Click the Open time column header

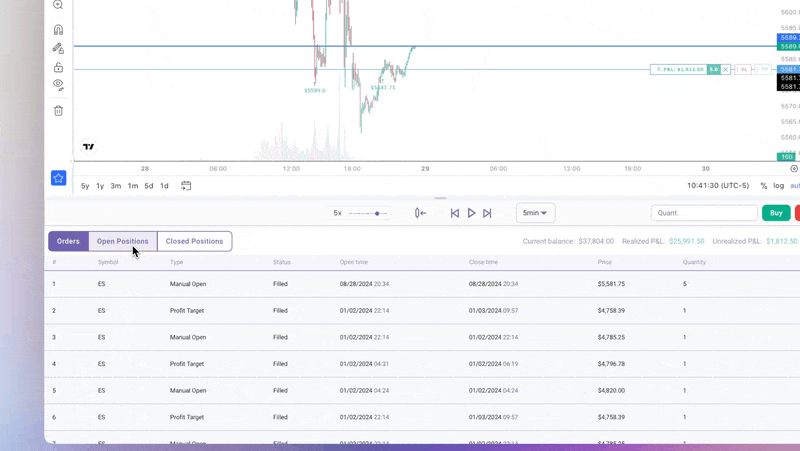[354, 262]
